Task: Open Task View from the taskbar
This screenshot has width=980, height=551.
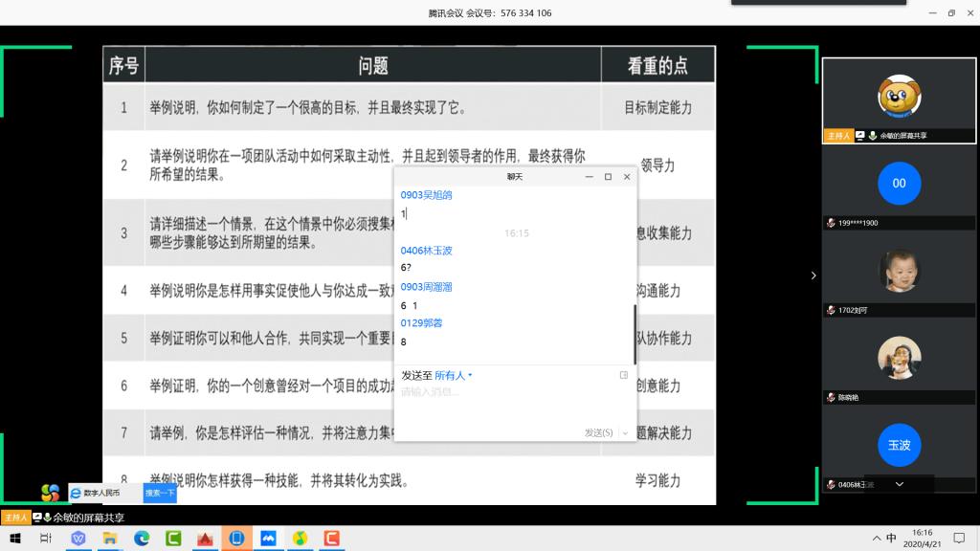Action: (x=45, y=539)
